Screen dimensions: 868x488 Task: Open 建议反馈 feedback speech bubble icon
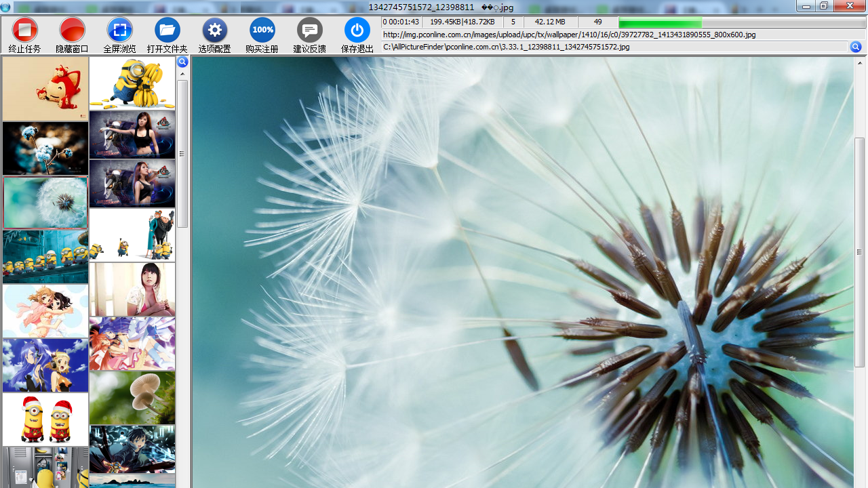coord(310,30)
